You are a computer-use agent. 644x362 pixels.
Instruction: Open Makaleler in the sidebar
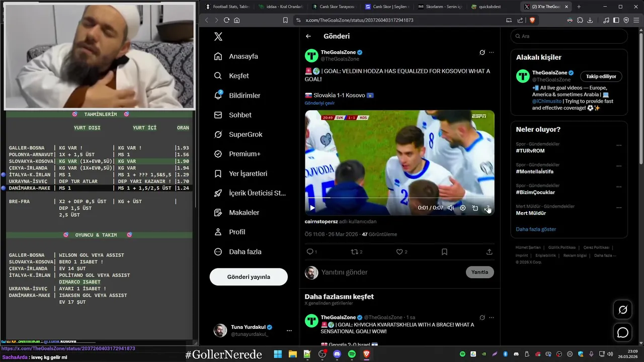(x=236, y=213)
